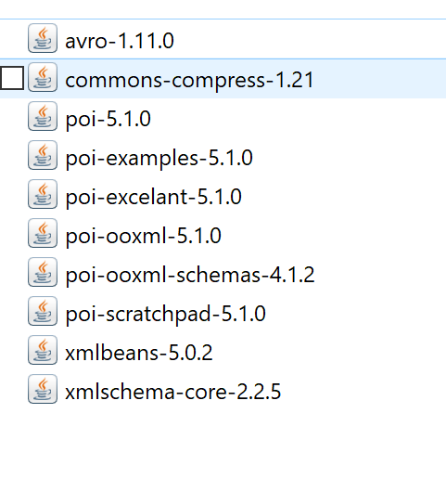Click the xmlbeans-5.0.2 jar icon
This screenshot has width=446, height=504.
click(43, 350)
